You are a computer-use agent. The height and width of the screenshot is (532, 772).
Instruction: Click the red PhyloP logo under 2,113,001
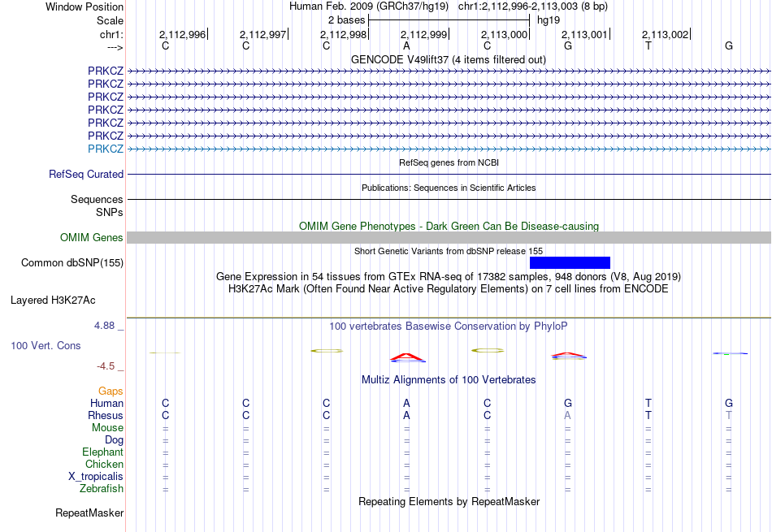tap(569, 356)
